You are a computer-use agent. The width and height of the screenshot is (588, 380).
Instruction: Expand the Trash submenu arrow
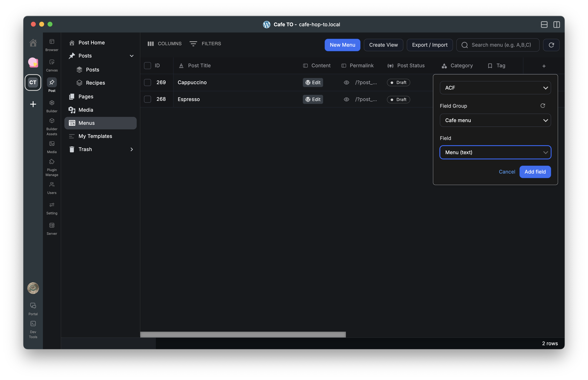coord(131,149)
